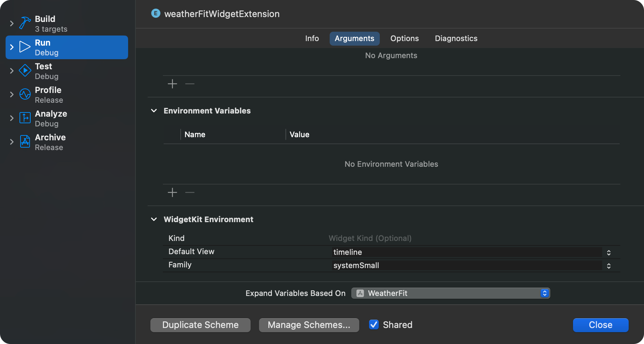The image size is (644, 344).
Task: Expand the Build action chevron
Action: [12, 23]
